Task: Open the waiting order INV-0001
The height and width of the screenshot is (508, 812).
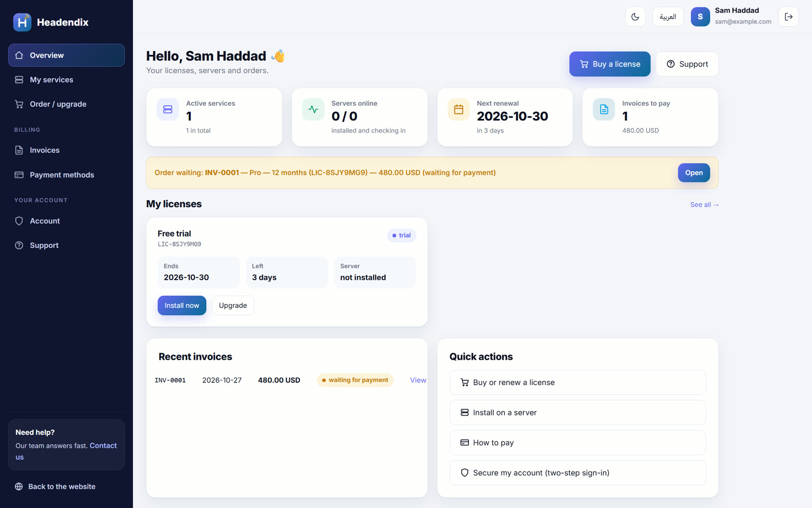Action: (694, 173)
